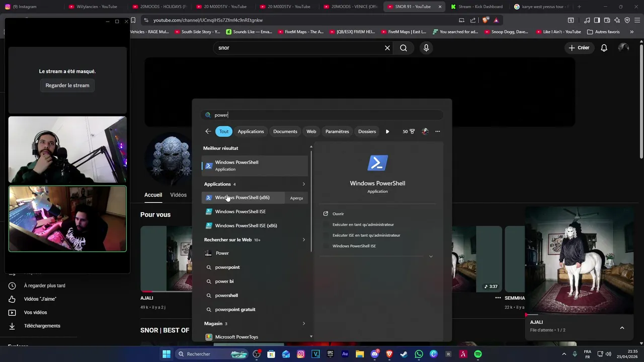Viewport: 644px width, 362px height.
Task: Open YouTube notifications bell
Action: tap(604, 48)
